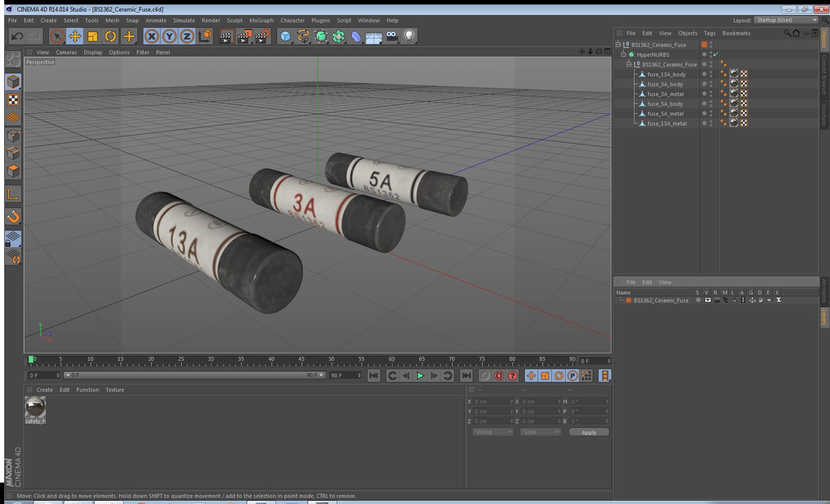
Task: Click the stepper on the 90 F end frame field
Action: [359, 375]
